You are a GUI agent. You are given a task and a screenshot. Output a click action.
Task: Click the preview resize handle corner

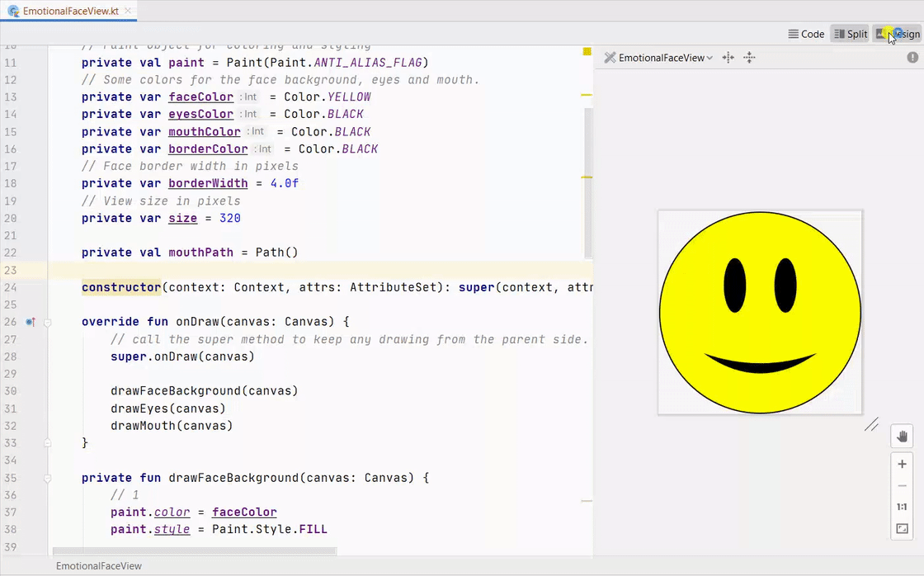click(871, 424)
